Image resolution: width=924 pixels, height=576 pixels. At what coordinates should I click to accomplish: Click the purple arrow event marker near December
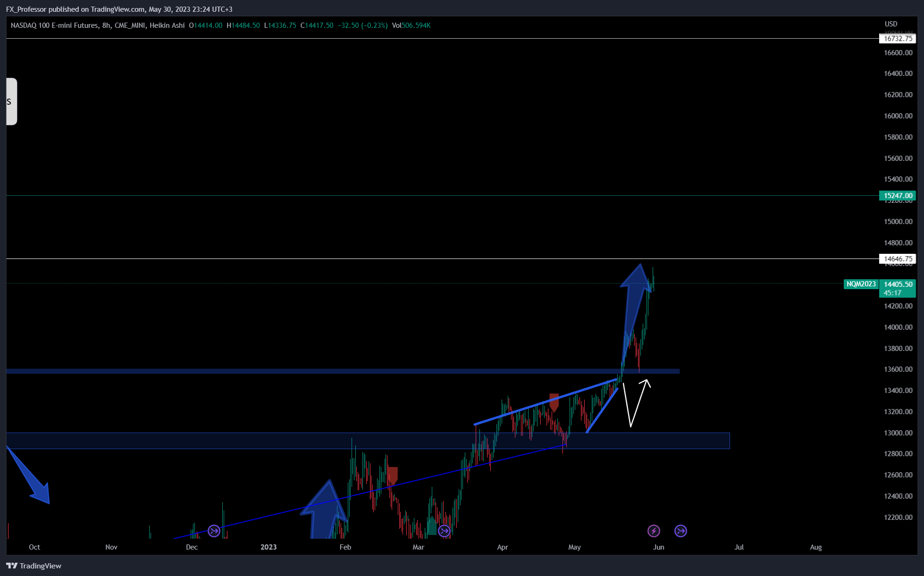(x=214, y=531)
